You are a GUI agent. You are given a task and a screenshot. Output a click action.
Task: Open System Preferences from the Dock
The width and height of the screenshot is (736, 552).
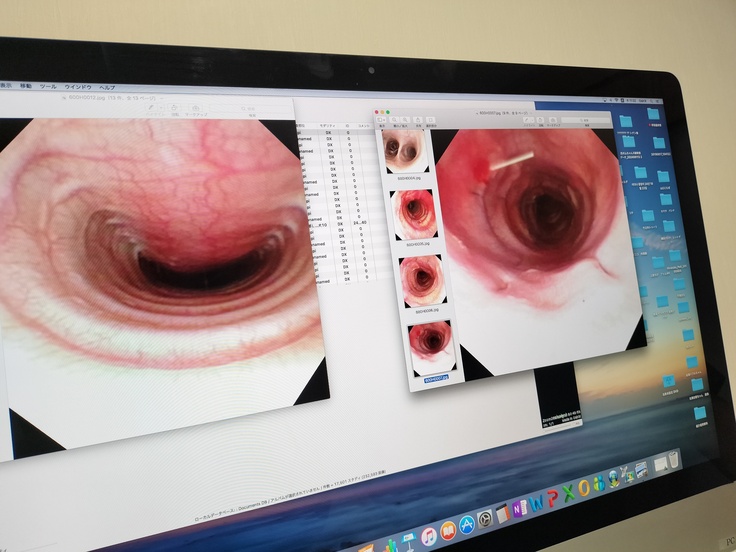coord(487,518)
